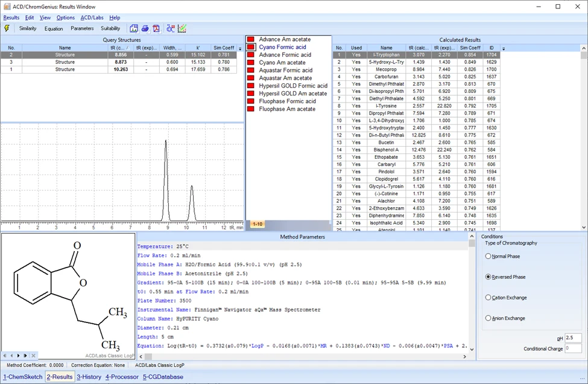Click the X icon beside structure navigation arrows

[x=33, y=356]
